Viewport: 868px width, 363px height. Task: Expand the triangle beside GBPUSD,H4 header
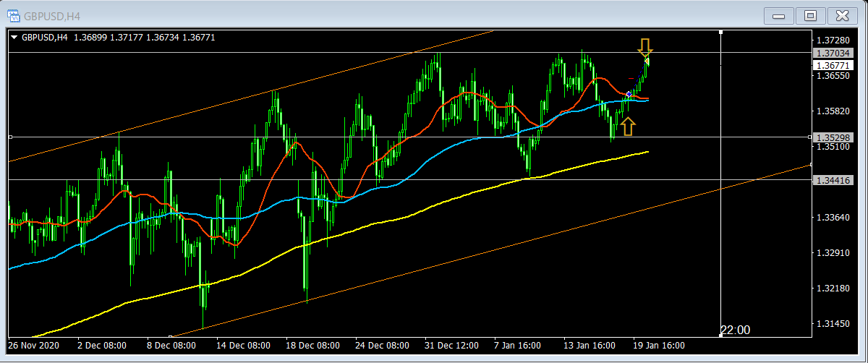tap(14, 38)
